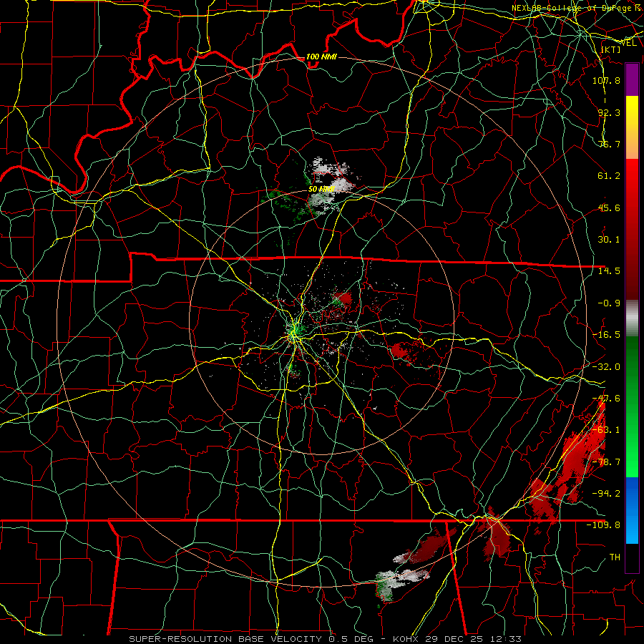Screen dimensions: 644x644
Task: Click the TH label on the color scale
Action: coord(615,557)
